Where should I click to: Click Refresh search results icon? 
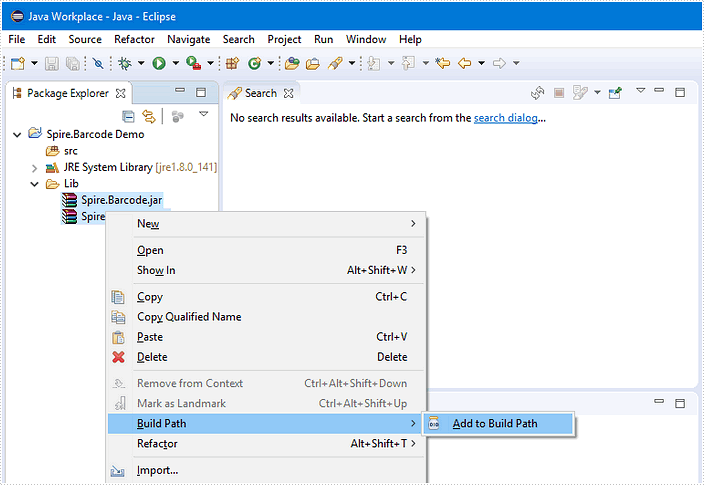[537, 93]
